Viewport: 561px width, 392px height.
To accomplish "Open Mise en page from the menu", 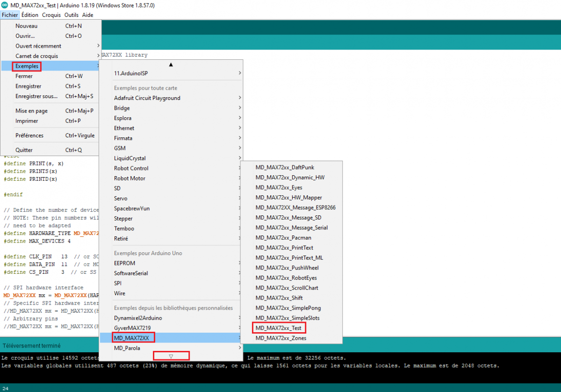I will tap(50, 111).
